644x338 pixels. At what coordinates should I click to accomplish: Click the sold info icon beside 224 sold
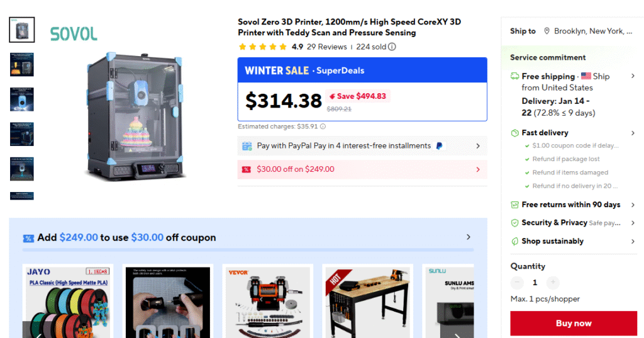[x=392, y=47]
